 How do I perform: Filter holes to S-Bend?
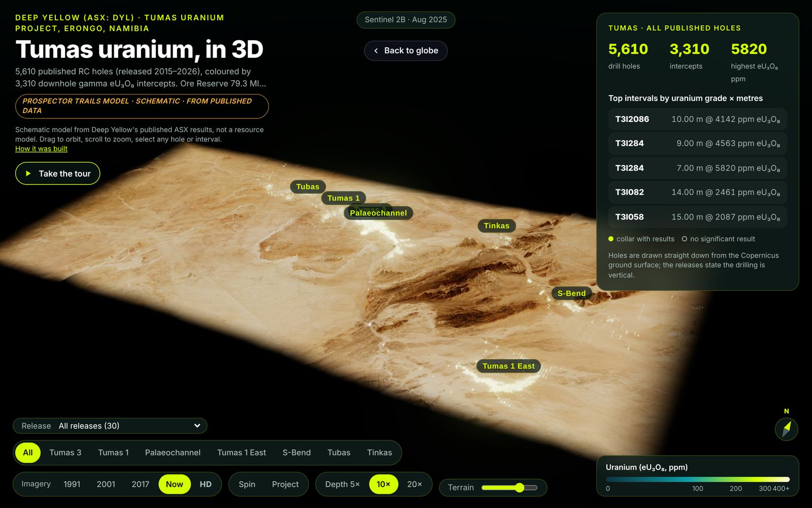pos(296,453)
